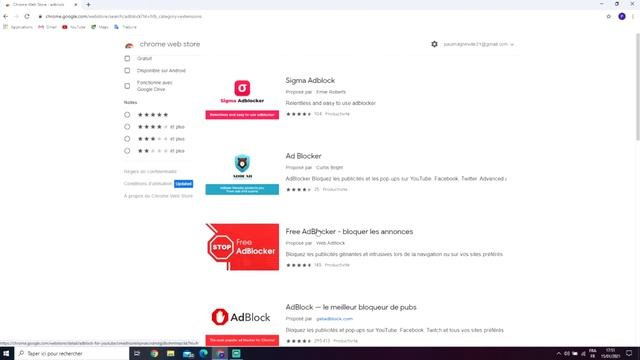This screenshot has width=640, height=360.
Task: Open File Explorer from the taskbar
Action: coord(171,353)
